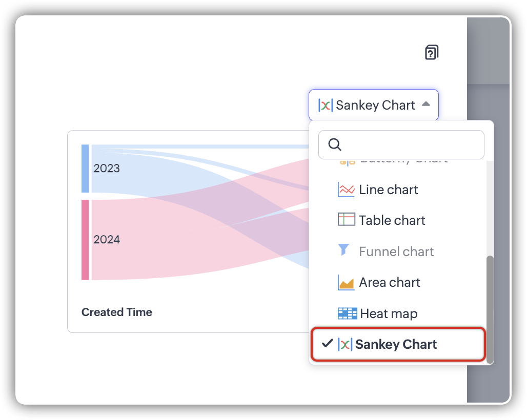
Task: Click the dropdown list scrollbar thumb
Action: point(490,307)
